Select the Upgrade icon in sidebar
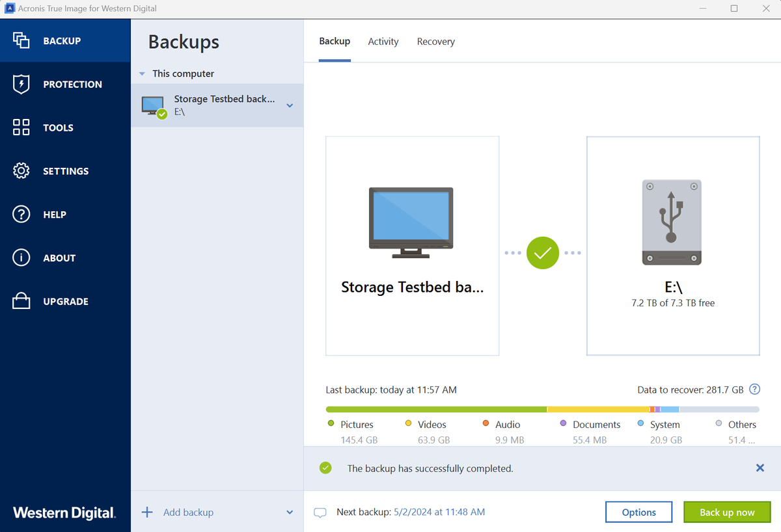 click(x=21, y=300)
